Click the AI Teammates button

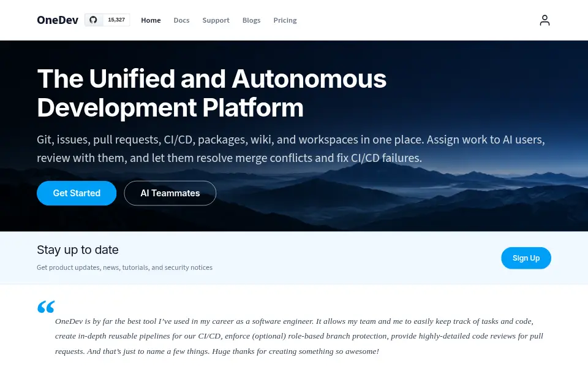pyautogui.click(x=170, y=193)
